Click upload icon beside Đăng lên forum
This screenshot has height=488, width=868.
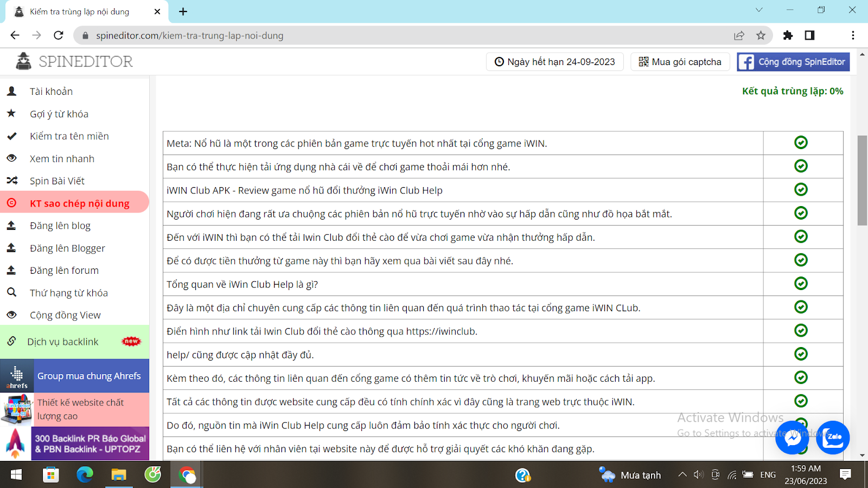(x=11, y=270)
